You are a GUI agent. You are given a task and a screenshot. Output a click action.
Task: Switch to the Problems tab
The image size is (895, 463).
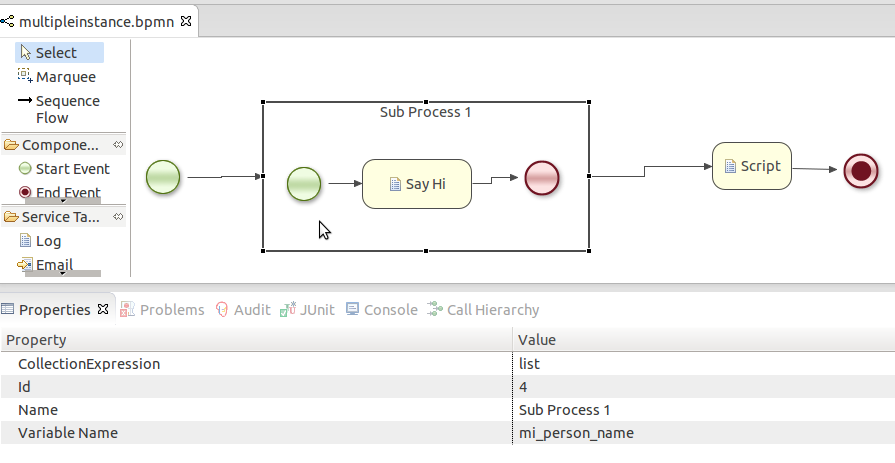click(171, 310)
